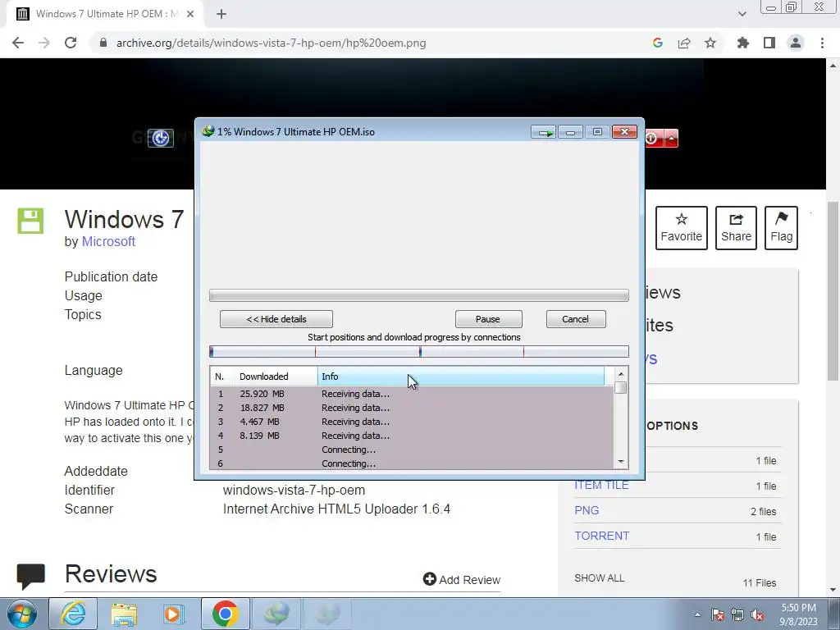Open Chrome extensions puzzle icon
The image size is (840, 630).
pyautogui.click(x=743, y=43)
